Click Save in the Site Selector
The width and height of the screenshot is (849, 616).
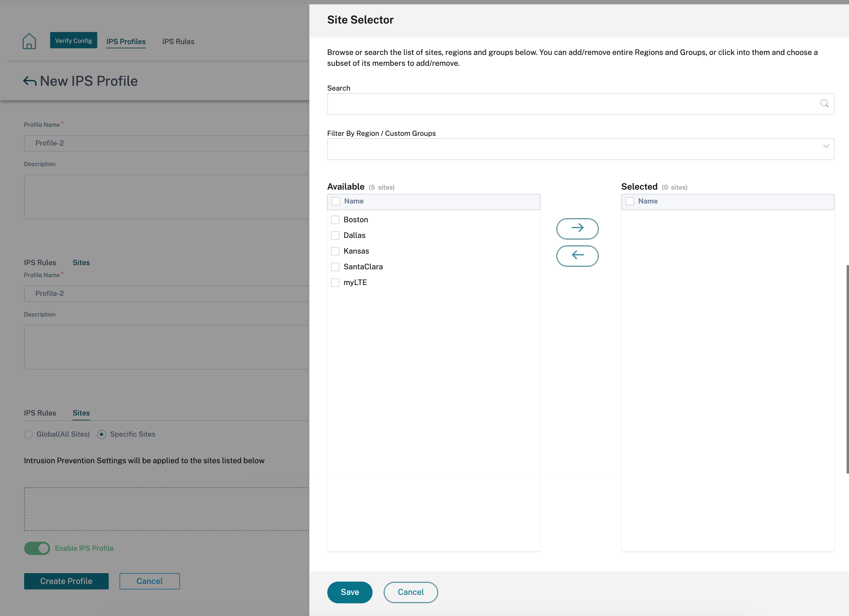click(x=350, y=592)
